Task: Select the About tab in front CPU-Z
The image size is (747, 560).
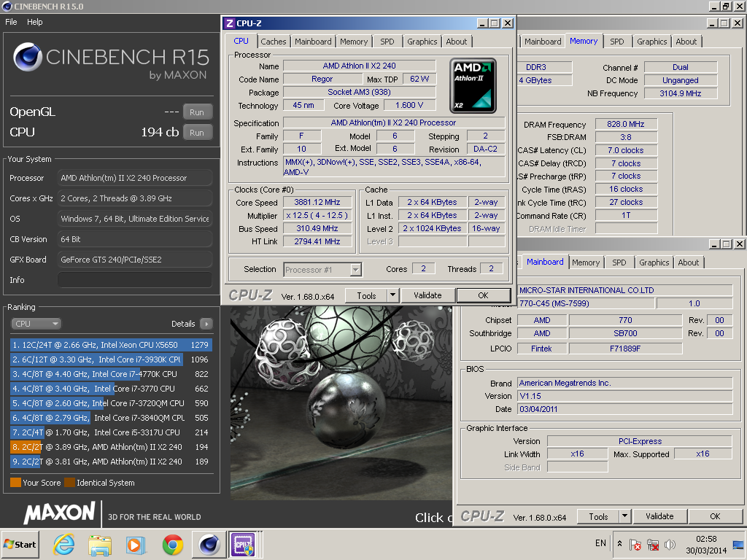Action: click(x=457, y=42)
